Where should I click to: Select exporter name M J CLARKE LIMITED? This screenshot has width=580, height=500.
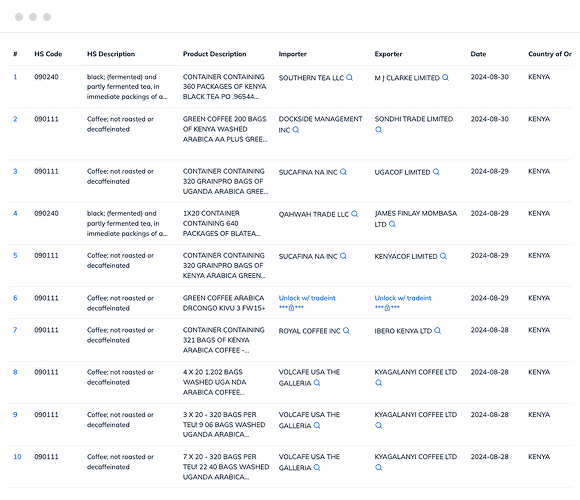[x=407, y=78]
